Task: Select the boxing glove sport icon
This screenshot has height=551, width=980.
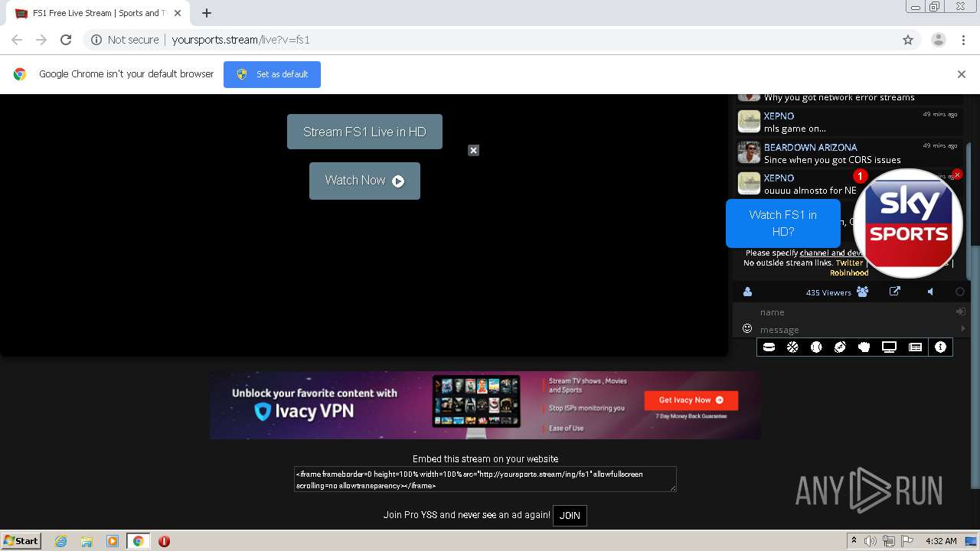Action: point(864,347)
